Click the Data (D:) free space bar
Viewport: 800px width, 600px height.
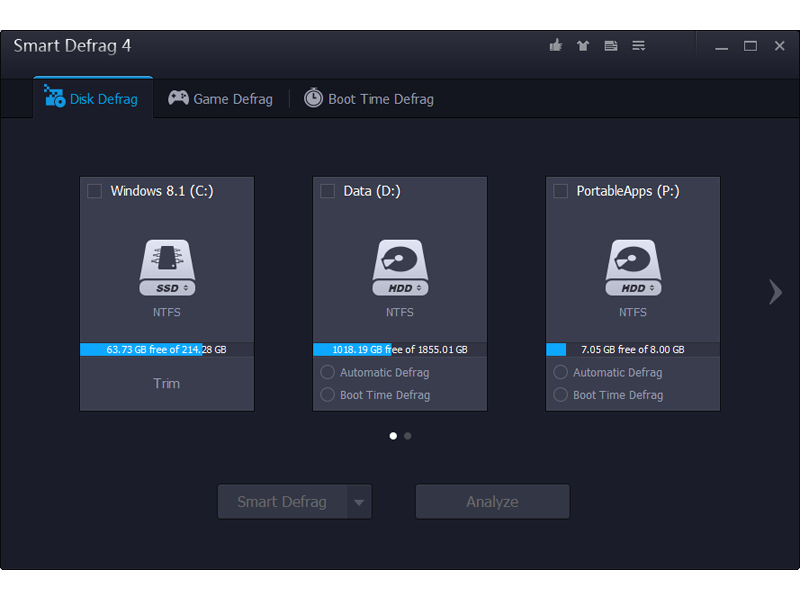pyautogui.click(x=400, y=350)
